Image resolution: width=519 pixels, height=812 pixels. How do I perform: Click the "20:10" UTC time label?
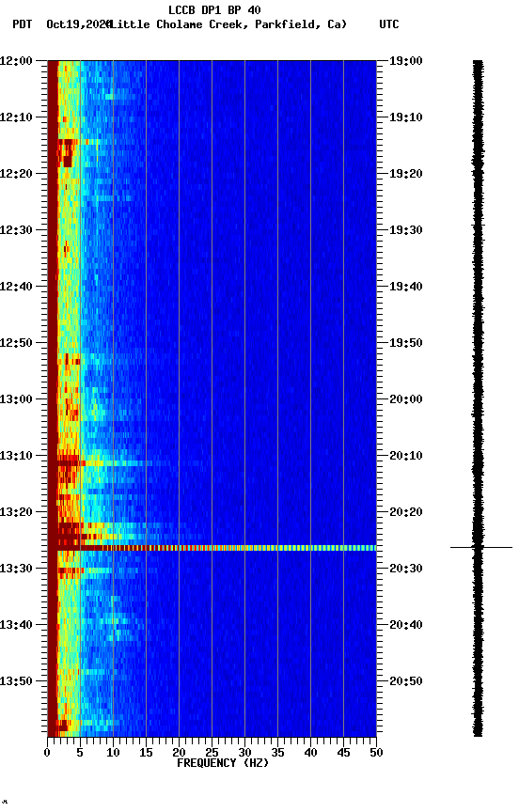(406, 456)
